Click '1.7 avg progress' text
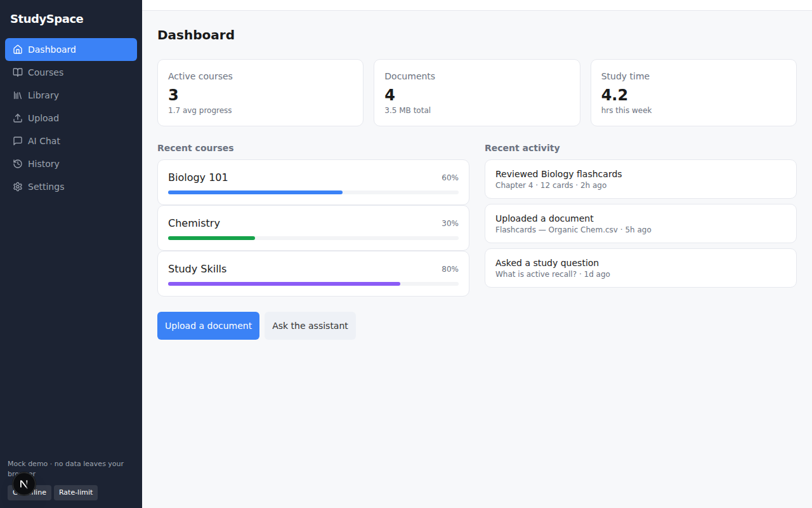 coord(200,110)
